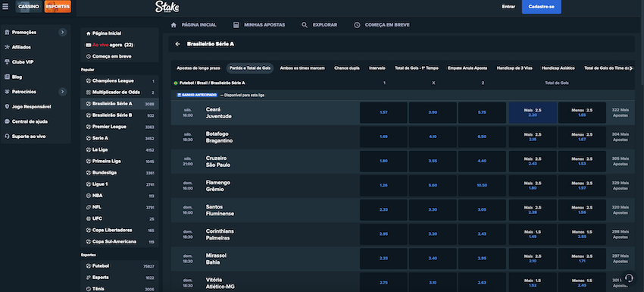The width and height of the screenshot is (644, 292).
Task: Bet on Corinthians win at 2.95
Action: point(383,234)
